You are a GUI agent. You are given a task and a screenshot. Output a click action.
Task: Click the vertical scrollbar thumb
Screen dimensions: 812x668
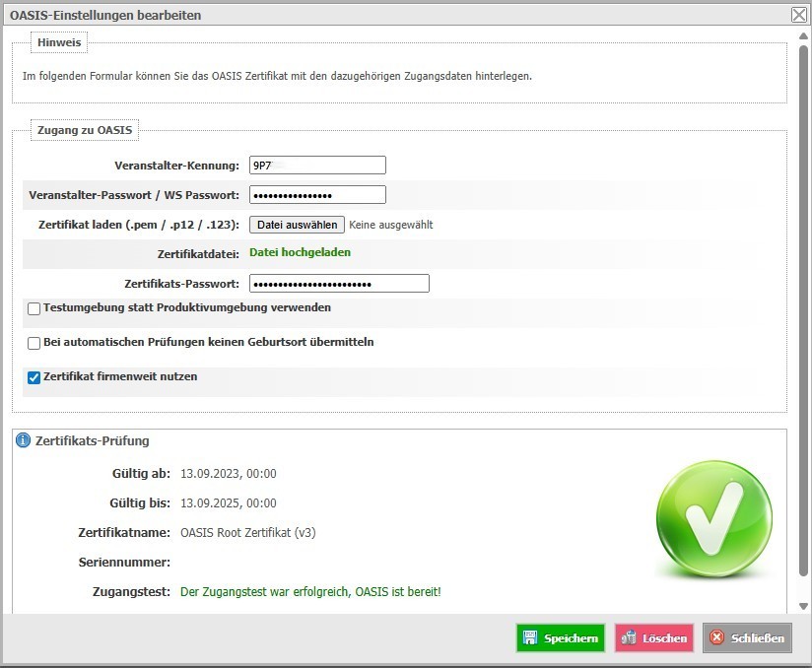click(x=803, y=310)
